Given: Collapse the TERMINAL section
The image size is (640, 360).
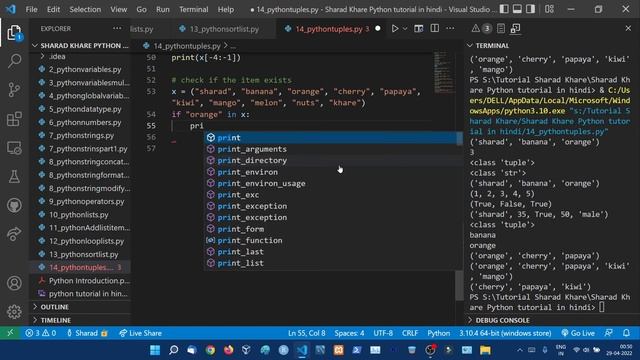Looking at the screenshot, I should click(x=492, y=46).
